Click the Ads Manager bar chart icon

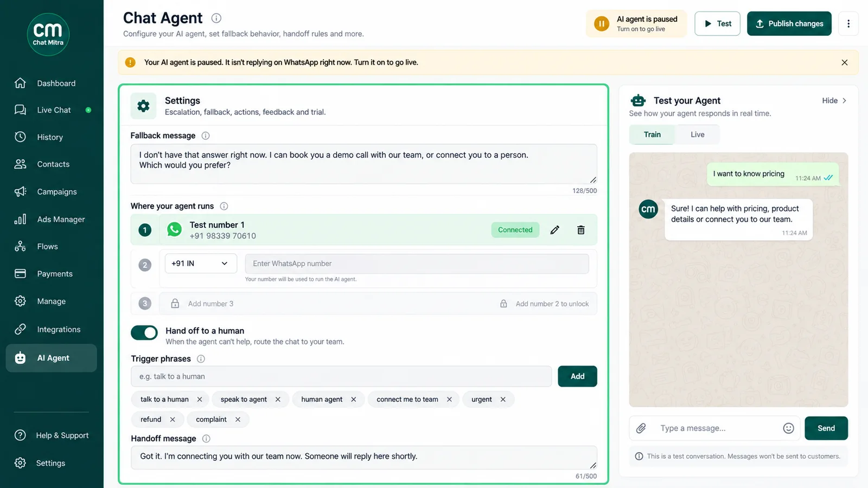(x=20, y=219)
